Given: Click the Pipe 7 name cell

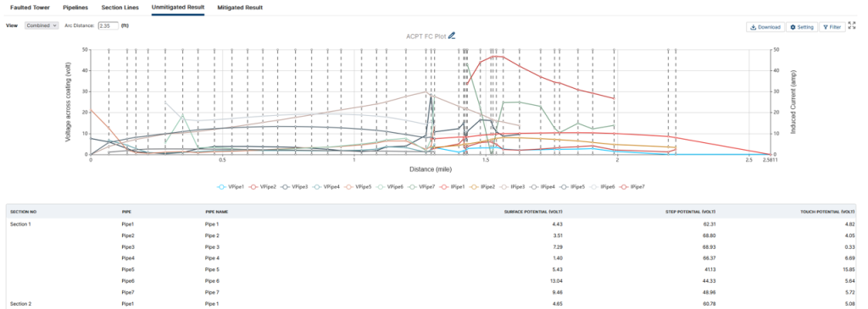Looking at the screenshot, I should tap(212, 291).
